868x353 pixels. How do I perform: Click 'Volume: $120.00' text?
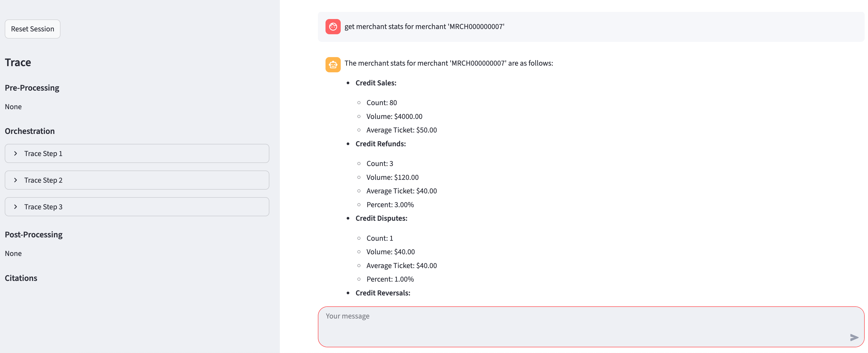point(393,177)
